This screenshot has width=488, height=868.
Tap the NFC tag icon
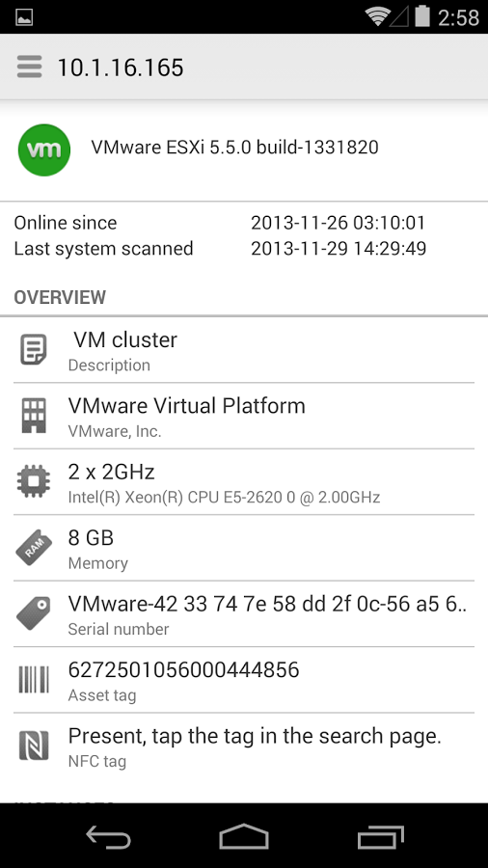click(34, 746)
